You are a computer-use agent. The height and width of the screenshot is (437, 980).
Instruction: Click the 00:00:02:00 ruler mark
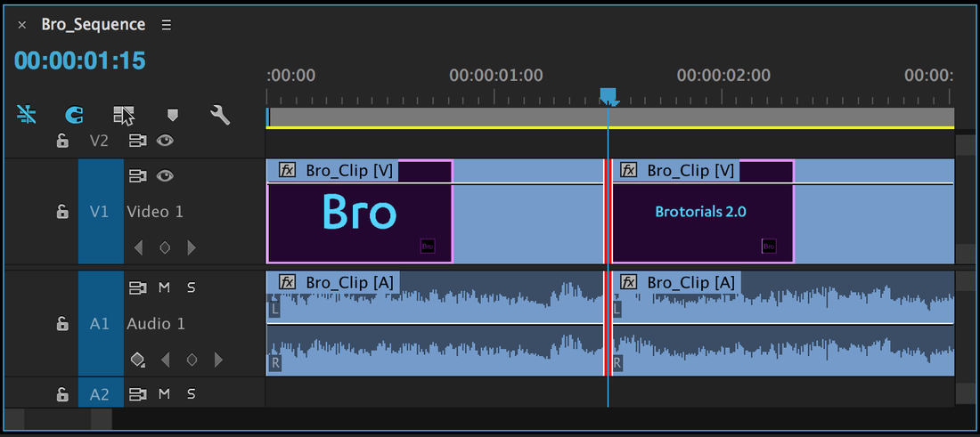coord(723,77)
